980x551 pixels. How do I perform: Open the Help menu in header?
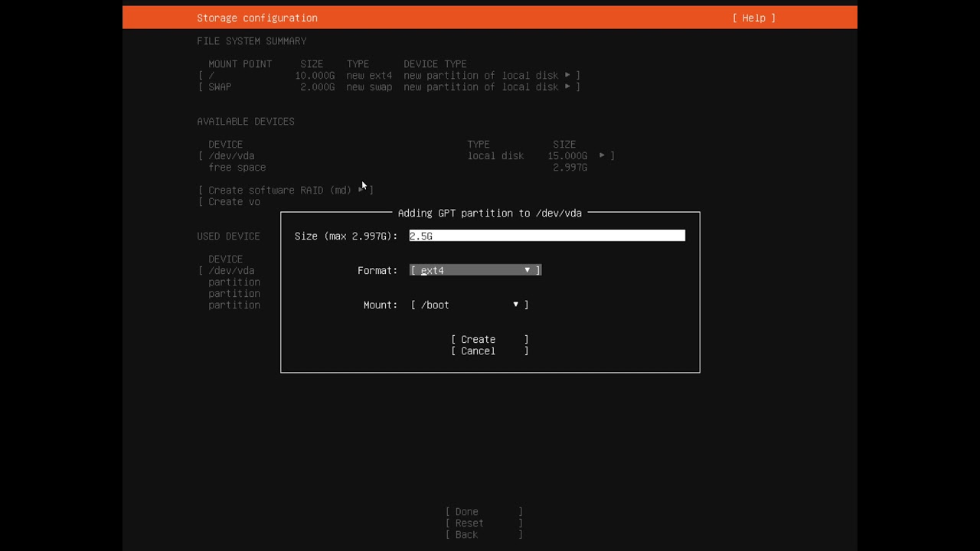(753, 18)
